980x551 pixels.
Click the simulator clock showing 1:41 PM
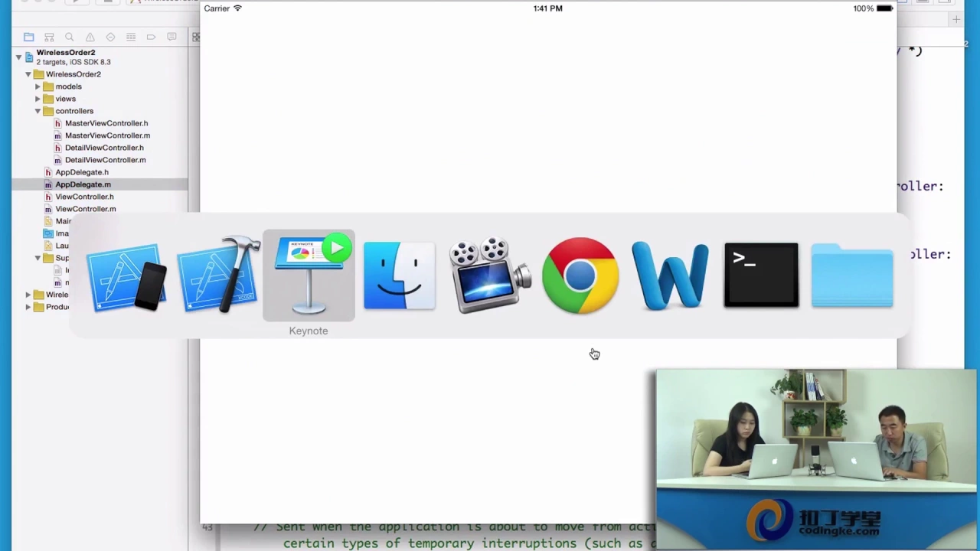(x=548, y=8)
